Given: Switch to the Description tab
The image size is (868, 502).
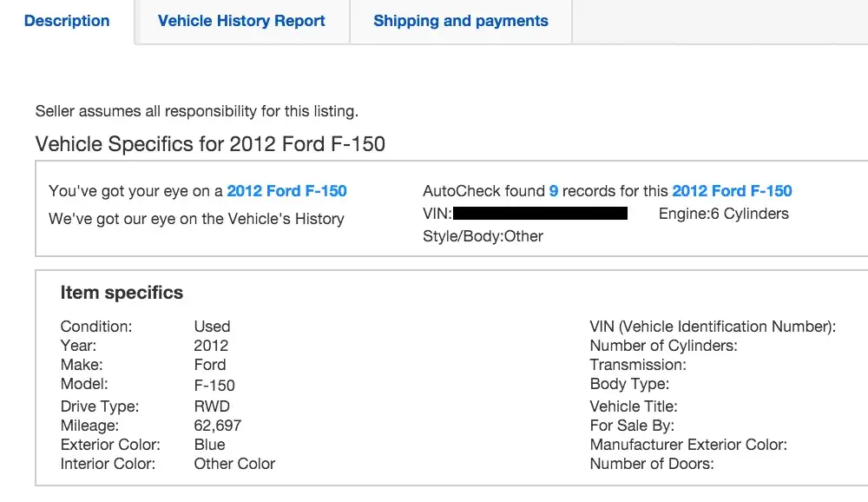Looking at the screenshot, I should (66, 21).
